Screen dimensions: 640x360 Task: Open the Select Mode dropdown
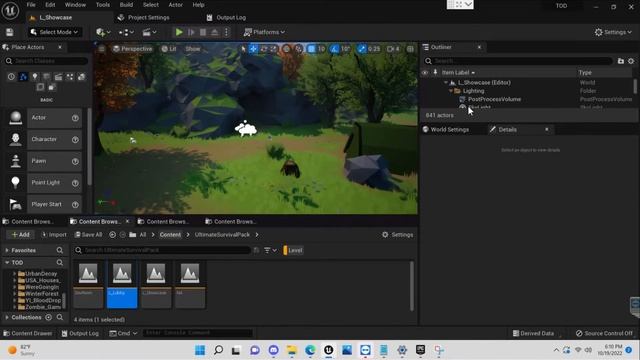(54, 32)
